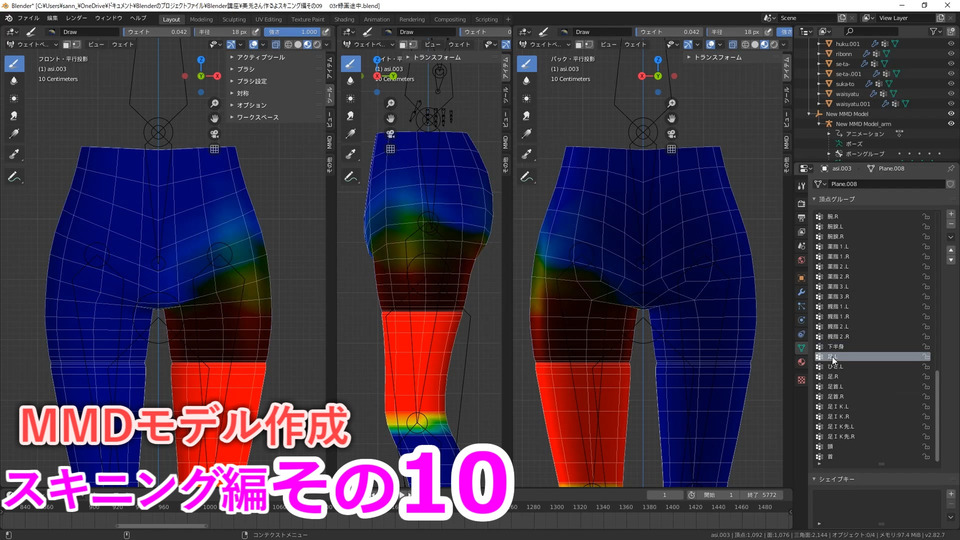The width and height of the screenshot is (960, 540).
Task: Select the ひざ.L vertex group row
Action: point(874,367)
